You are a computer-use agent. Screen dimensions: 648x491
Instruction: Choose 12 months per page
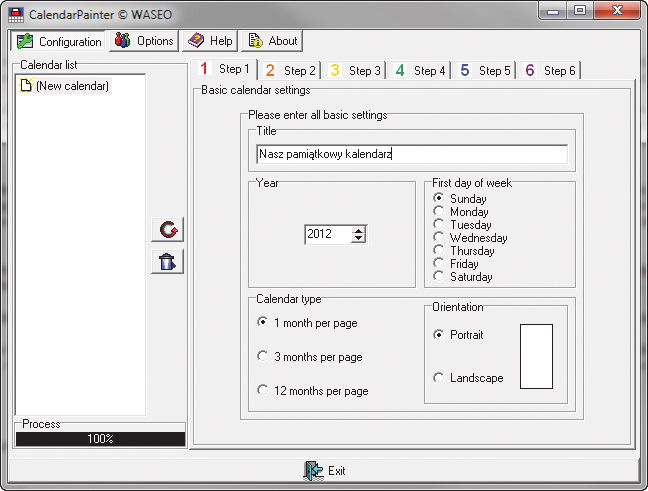click(x=263, y=390)
